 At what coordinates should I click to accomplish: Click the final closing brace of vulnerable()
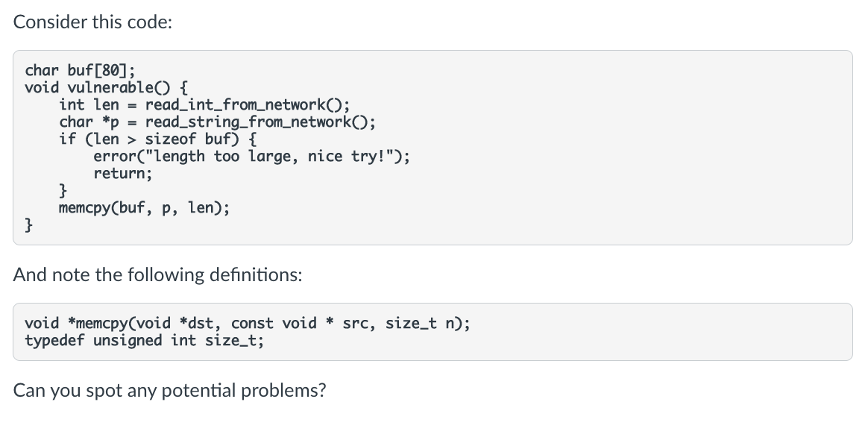coord(29,225)
